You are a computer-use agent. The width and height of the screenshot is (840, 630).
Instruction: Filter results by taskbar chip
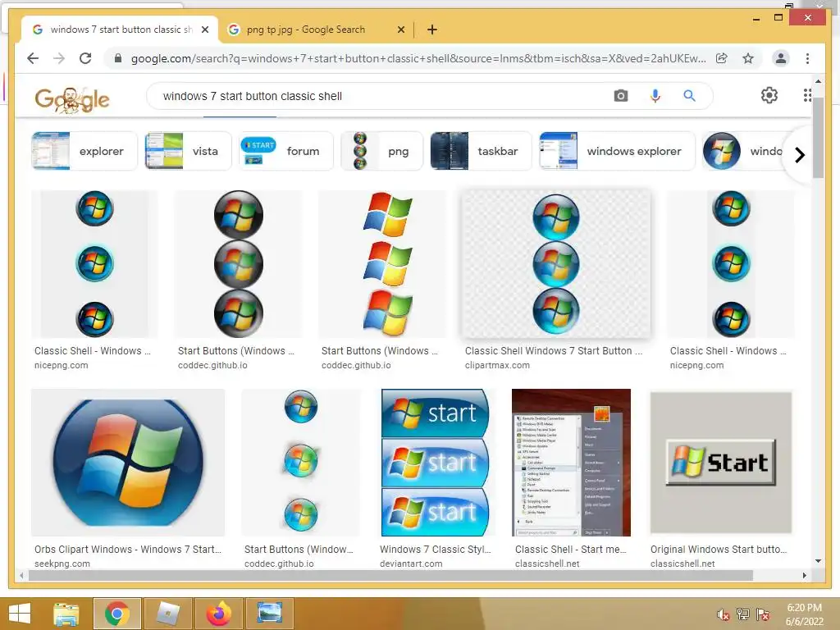(481, 151)
